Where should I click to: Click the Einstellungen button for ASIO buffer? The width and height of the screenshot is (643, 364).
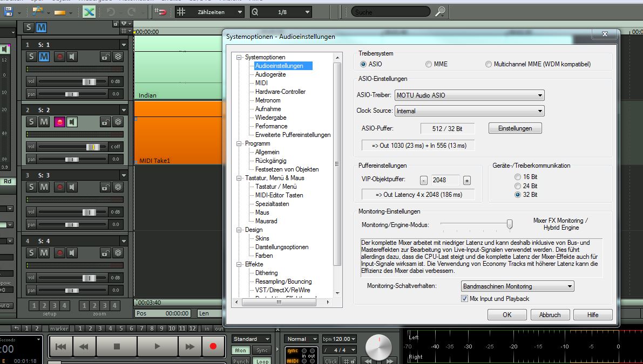pos(515,128)
